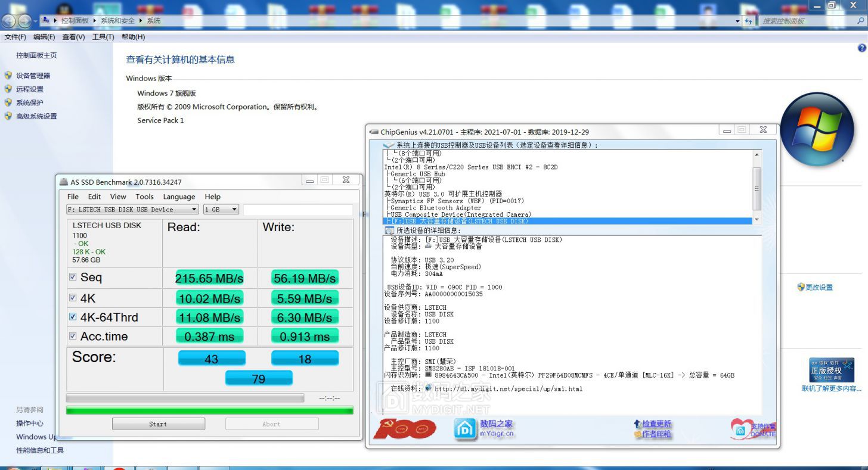Select the USB Composite Device row
Image resolution: width=868 pixels, height=470 pixels.
tap(568, 214)
